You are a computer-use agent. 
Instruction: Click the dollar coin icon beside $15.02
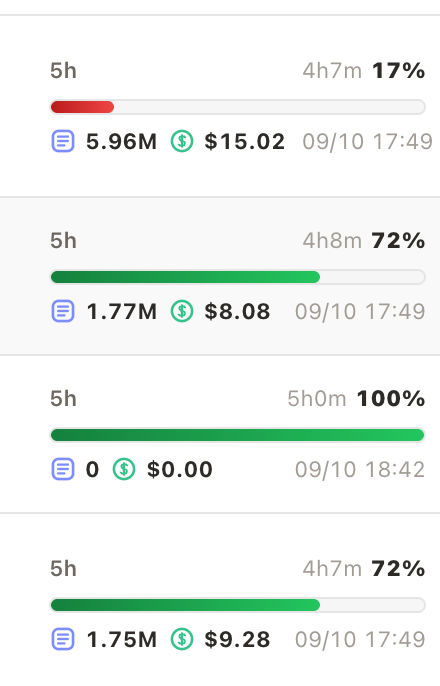pyautogui.click(x=182, y=141)
